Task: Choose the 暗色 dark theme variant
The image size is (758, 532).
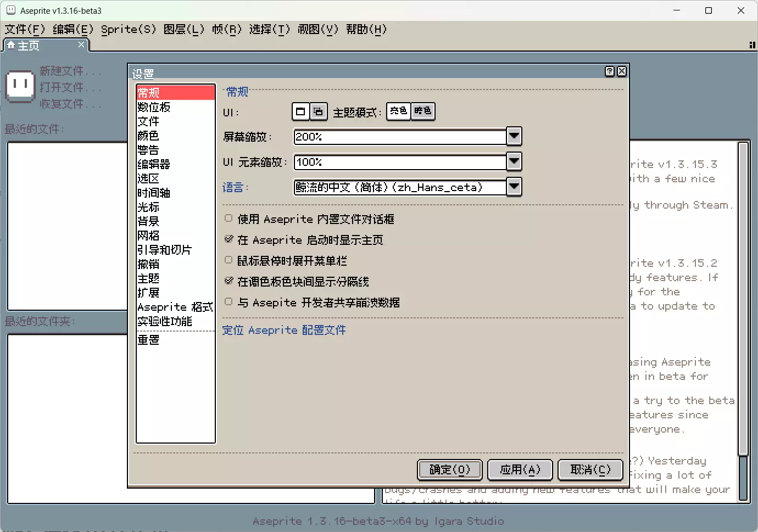Action: pos(423,111)
